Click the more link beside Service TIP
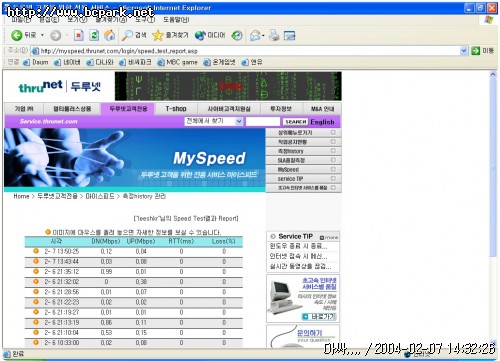 click(x=329, y=237)
